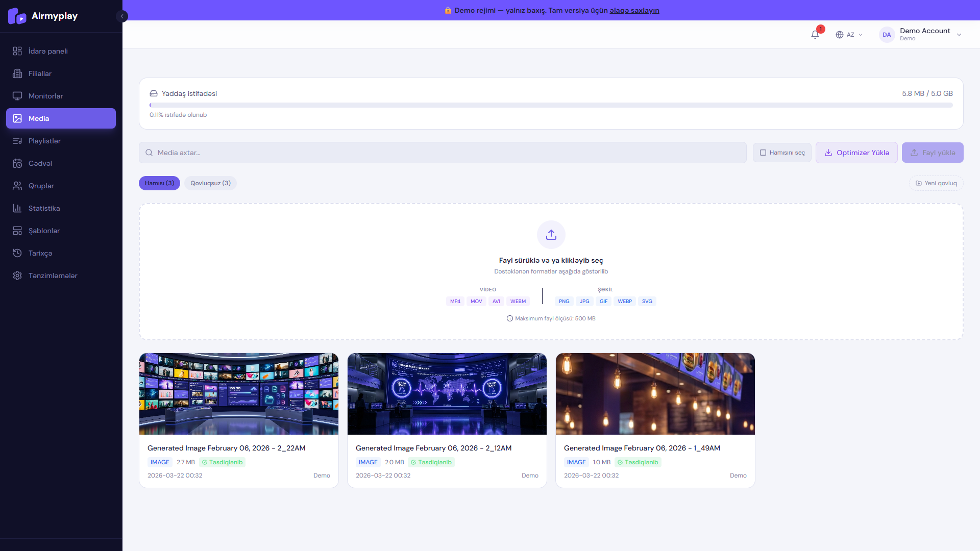Select the Hamısı (3) filter tab

pyautogui.click(x=159, y=183)
